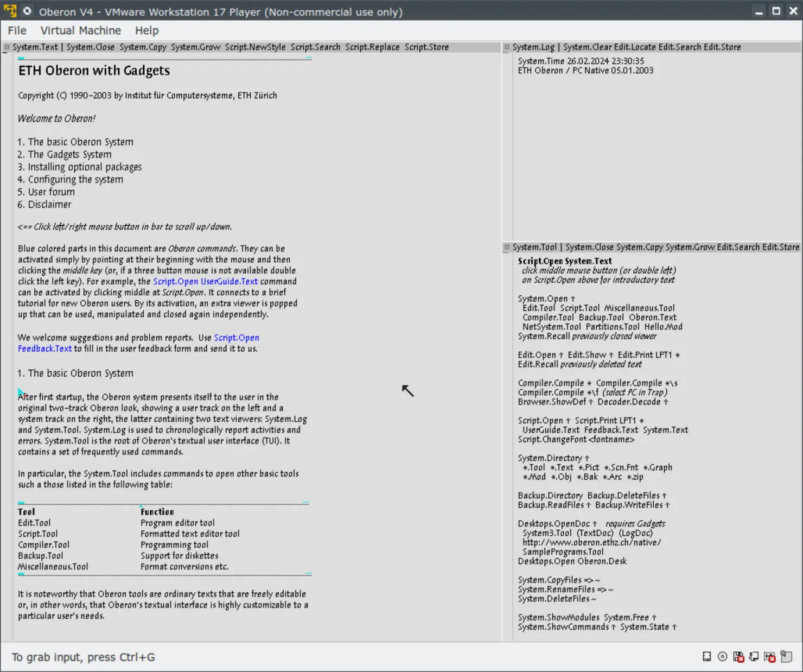803x672 pixels.
Task: Click the Edit.Print LPT1 command
Action: [x=645, y=355]
